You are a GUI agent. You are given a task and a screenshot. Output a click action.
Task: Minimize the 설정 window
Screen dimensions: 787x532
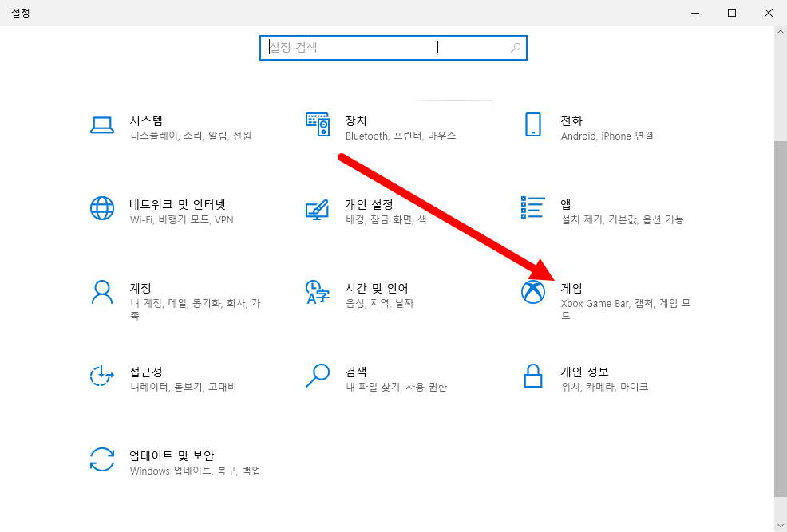(695, 13)
